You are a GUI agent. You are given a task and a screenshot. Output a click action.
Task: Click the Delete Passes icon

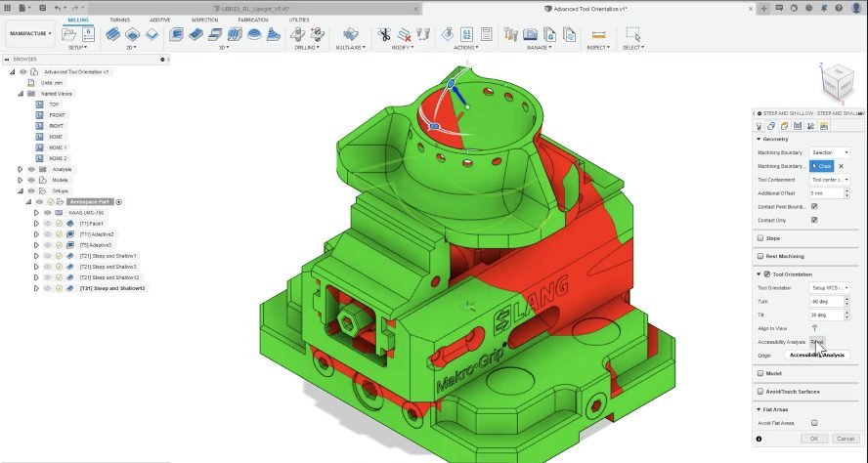[404, 35]
